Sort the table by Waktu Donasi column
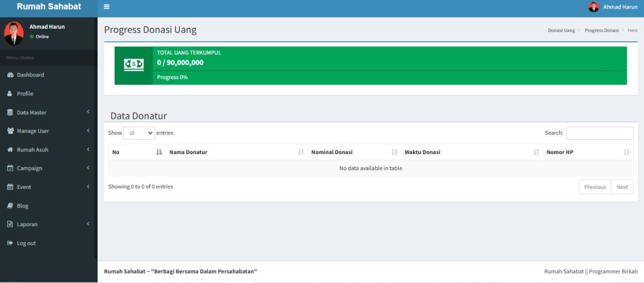This screenshot has height=283, width=644. coord(471,152)
